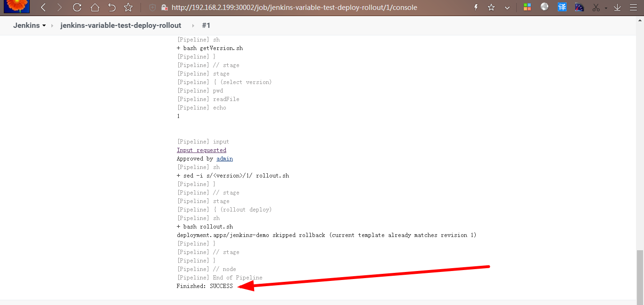Click '[Pipeline] { (select version)' line
Image resolution: width=644 pixels, height=305 pixels.
tap(224, 82)
